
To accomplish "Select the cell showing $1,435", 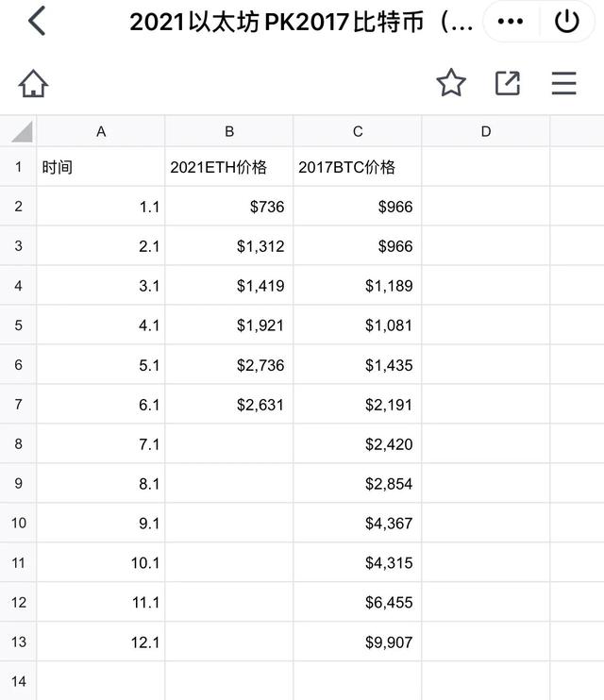I will point(358,365).
